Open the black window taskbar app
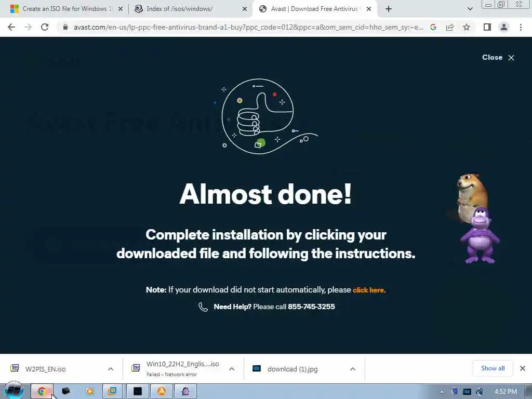The height and width of the screenshot is (399, 532). [138, 391]
